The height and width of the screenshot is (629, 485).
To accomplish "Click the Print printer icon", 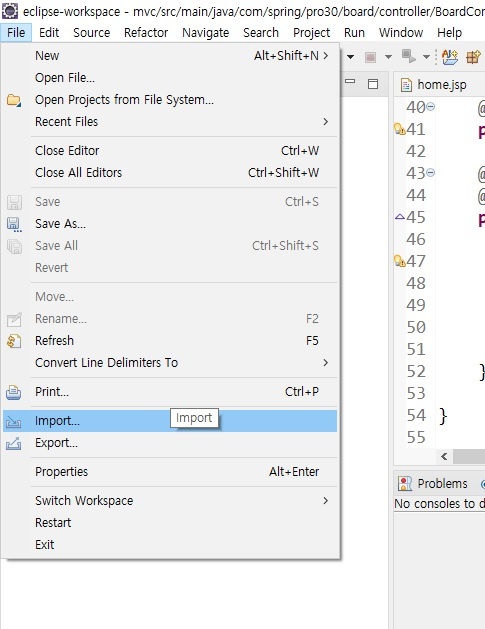I will (x=14, y=392).
